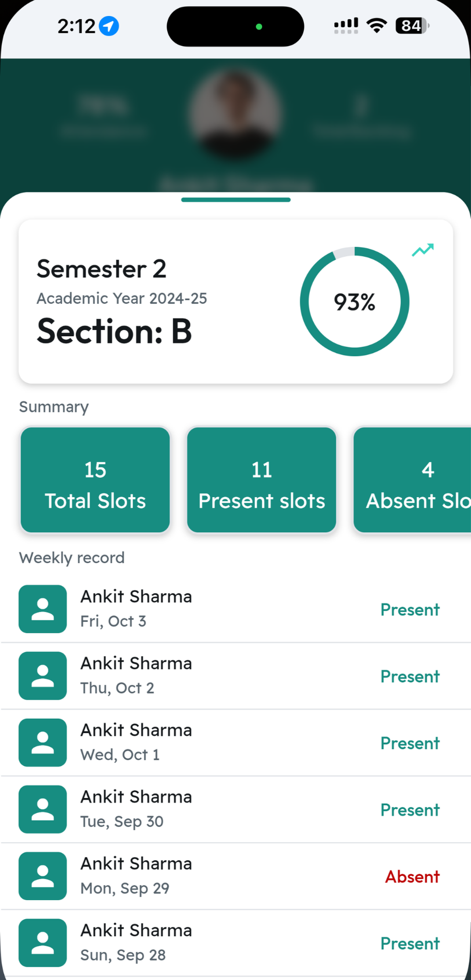
Task: Tap the location arrow icon in status bar
Action: tap(109, 26)
